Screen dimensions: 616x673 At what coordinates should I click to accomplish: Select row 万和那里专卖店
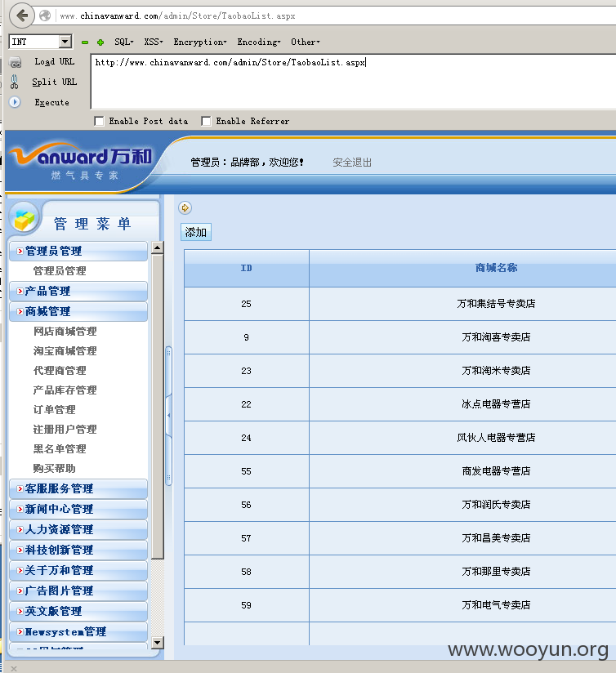click(x=400, y=572)
